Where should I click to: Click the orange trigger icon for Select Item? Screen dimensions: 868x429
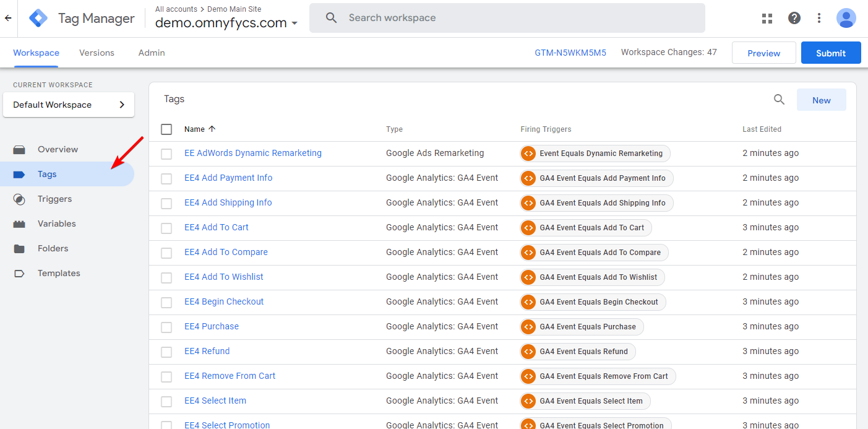528,401
